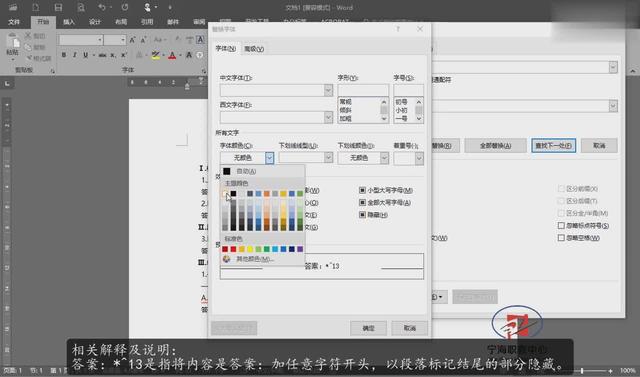Click the Decrease font size (A▼) icon

pos(143,40)
